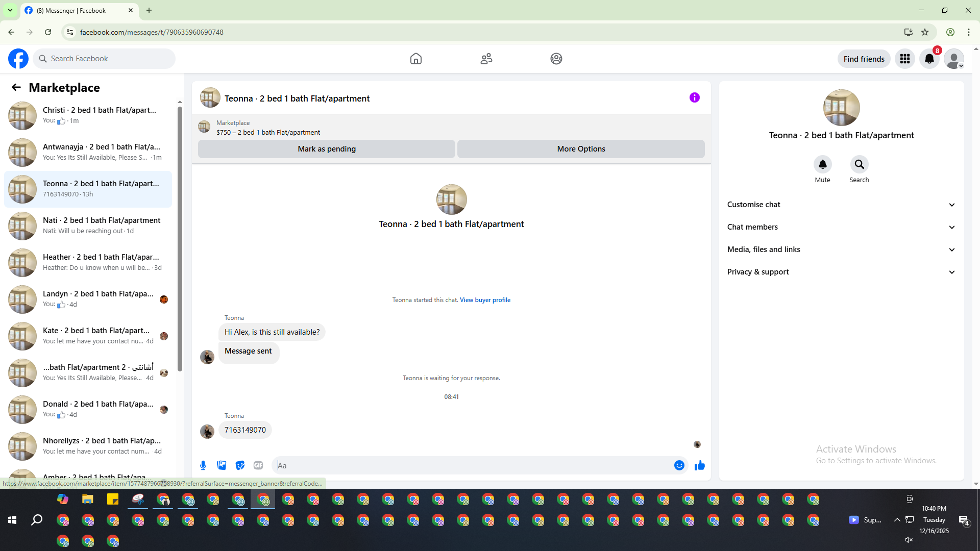Click the conversation list scrollbar

click(x=180, y=240)
